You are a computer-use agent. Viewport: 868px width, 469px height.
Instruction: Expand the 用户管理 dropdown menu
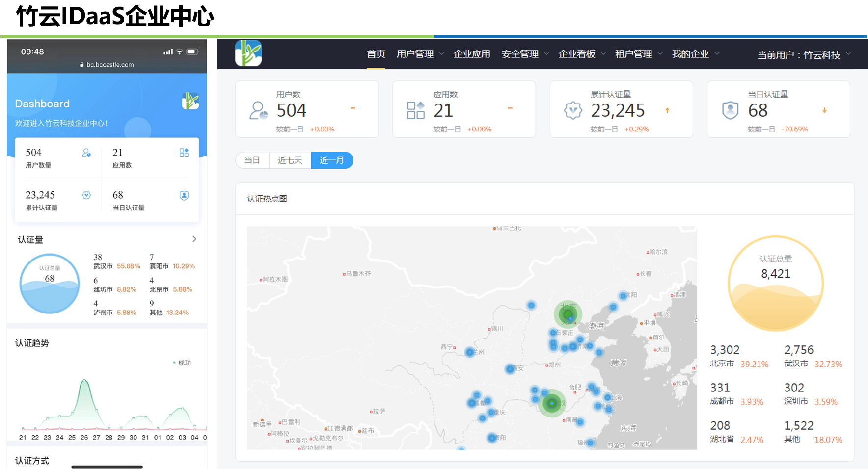(420, 54)
